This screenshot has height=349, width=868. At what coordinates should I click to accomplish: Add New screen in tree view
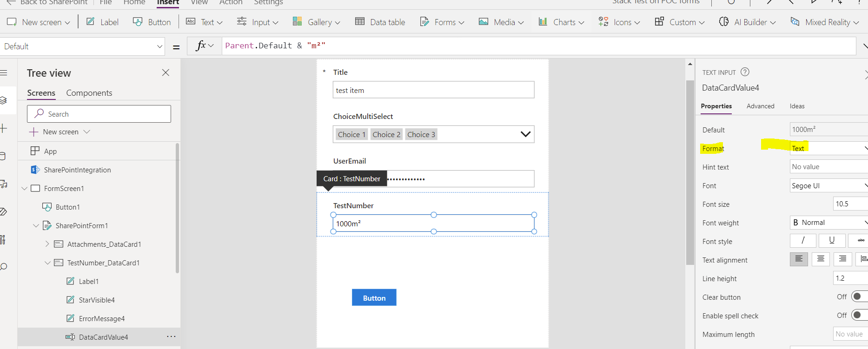[59, 132]
